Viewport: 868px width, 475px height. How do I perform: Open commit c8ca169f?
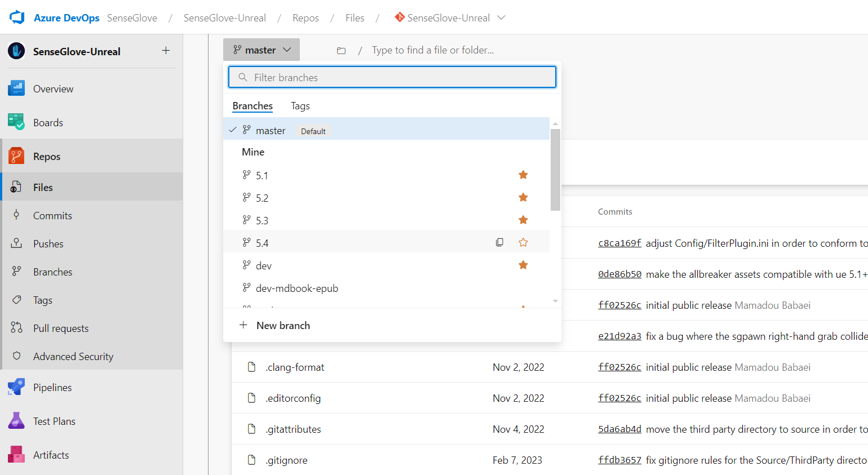619,243
